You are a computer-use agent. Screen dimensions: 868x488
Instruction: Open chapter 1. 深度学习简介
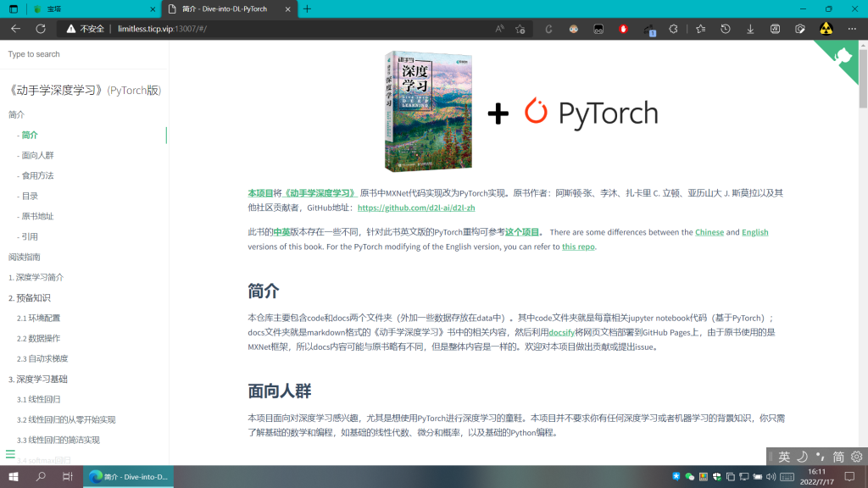[x=36, y=277]
